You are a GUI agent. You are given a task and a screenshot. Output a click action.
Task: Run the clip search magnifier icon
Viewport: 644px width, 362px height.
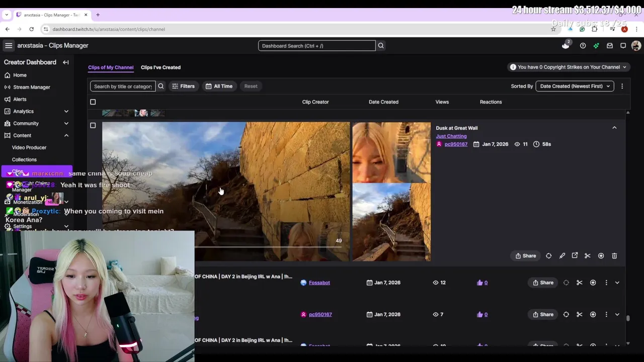click(x=161, y=86)
